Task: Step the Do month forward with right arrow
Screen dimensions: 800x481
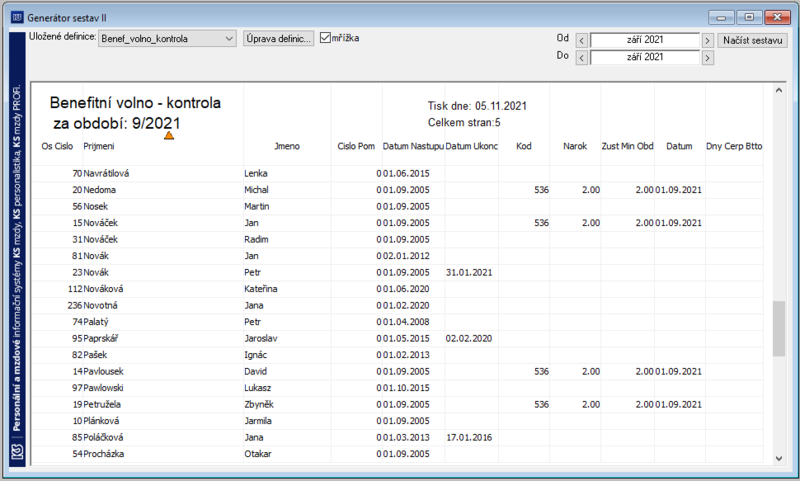Action: [707, 58]
